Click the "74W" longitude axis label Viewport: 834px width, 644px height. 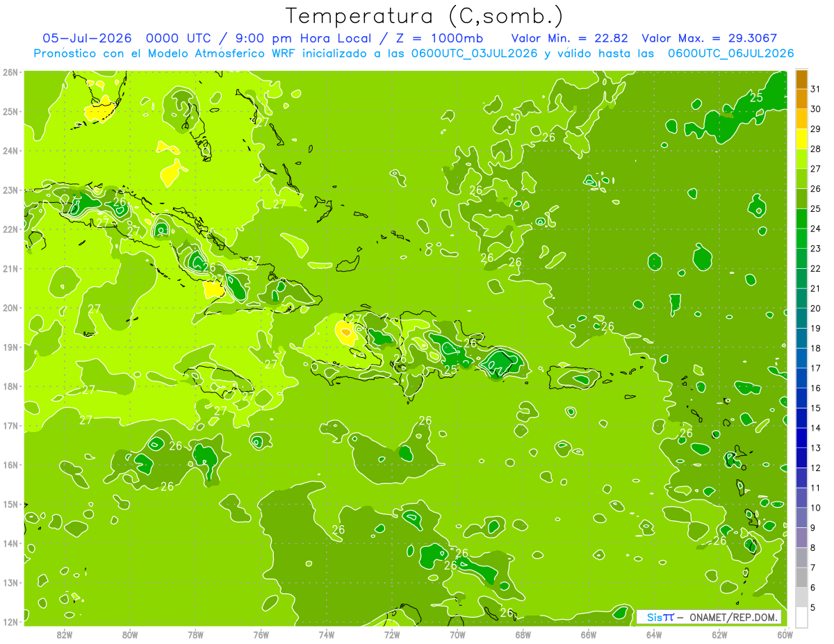[327, 634]
